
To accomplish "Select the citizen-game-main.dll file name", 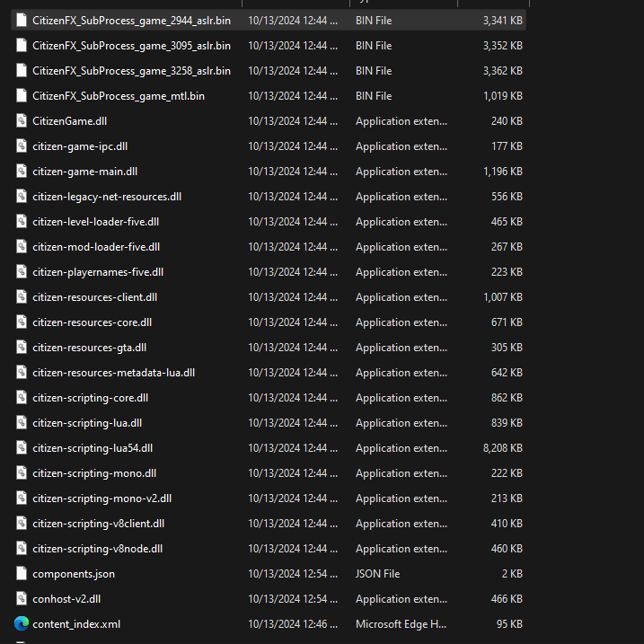I will click(x=84, y=172).
